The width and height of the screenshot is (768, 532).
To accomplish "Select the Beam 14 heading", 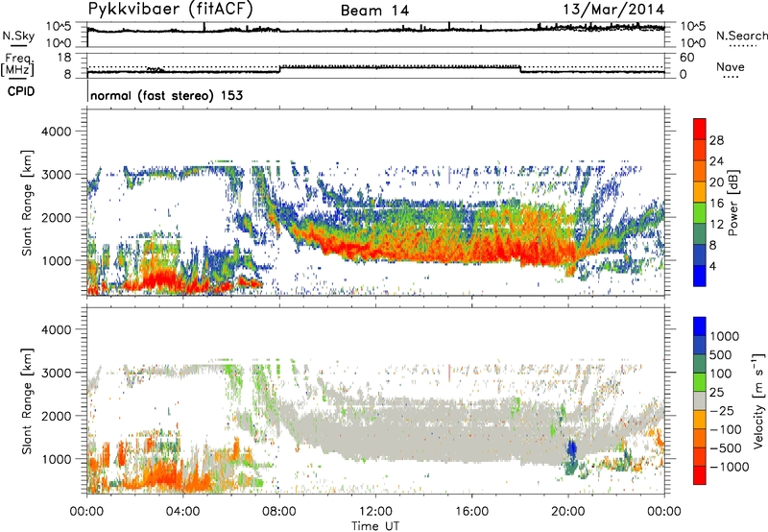I will point(374,11).
